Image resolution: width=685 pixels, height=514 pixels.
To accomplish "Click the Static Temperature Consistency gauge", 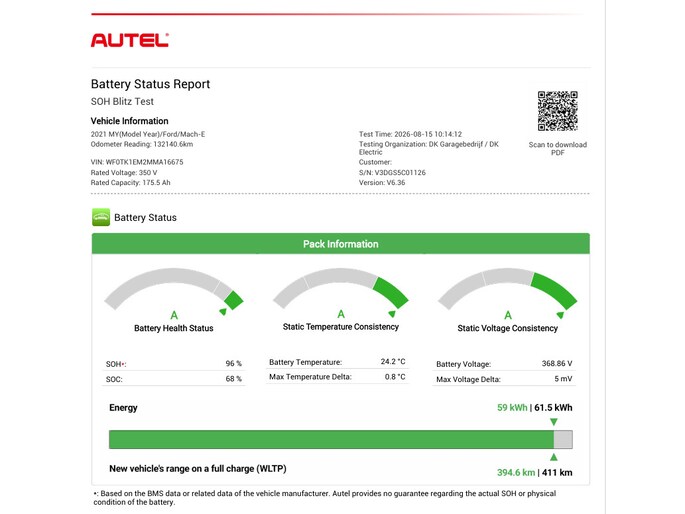I will click(x=341, y=289).
